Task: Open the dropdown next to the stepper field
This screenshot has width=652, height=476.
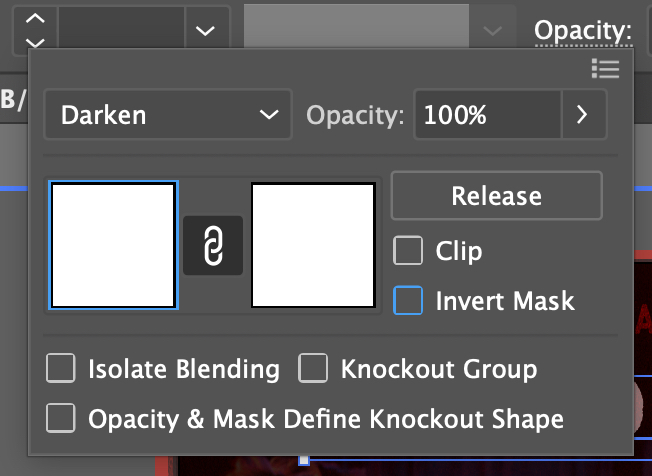Action: [205, 30]
